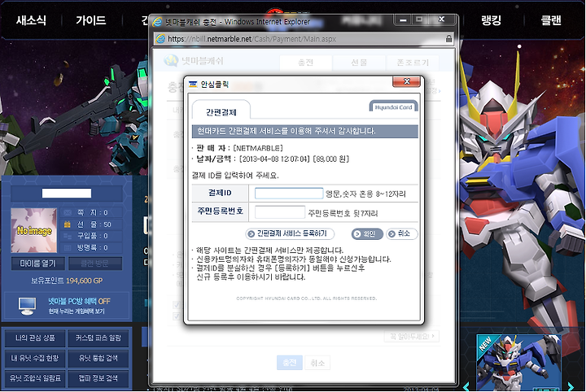Click the PC monitor icon in 넷마블 PC방 banner
Image resolution: width=586 pixels, height=392 pixels.
point(28,306)
